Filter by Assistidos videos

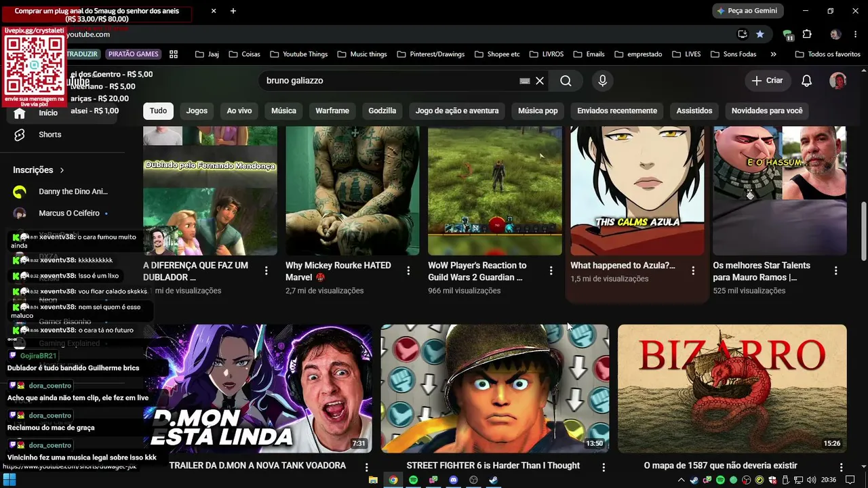[x=694, y=110]
